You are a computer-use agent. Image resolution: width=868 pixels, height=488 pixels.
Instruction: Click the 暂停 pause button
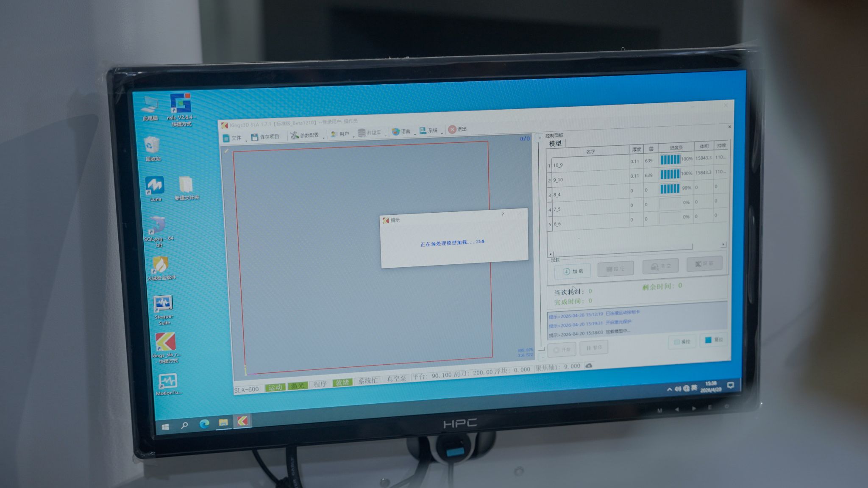[x=594, y=348]
